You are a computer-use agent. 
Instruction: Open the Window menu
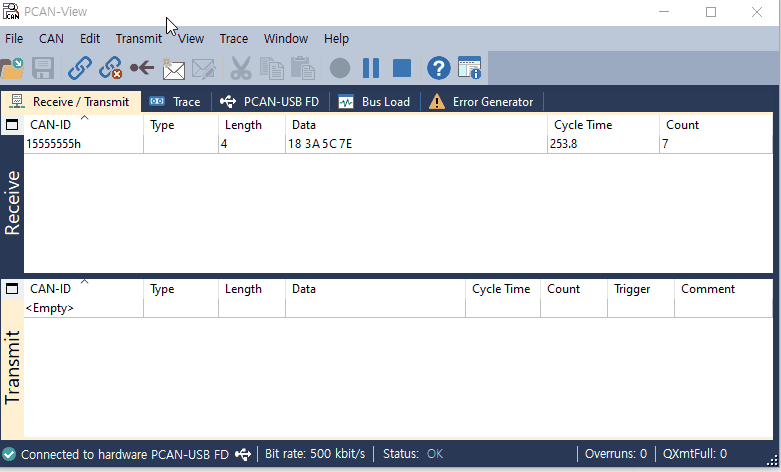point(286,38)
